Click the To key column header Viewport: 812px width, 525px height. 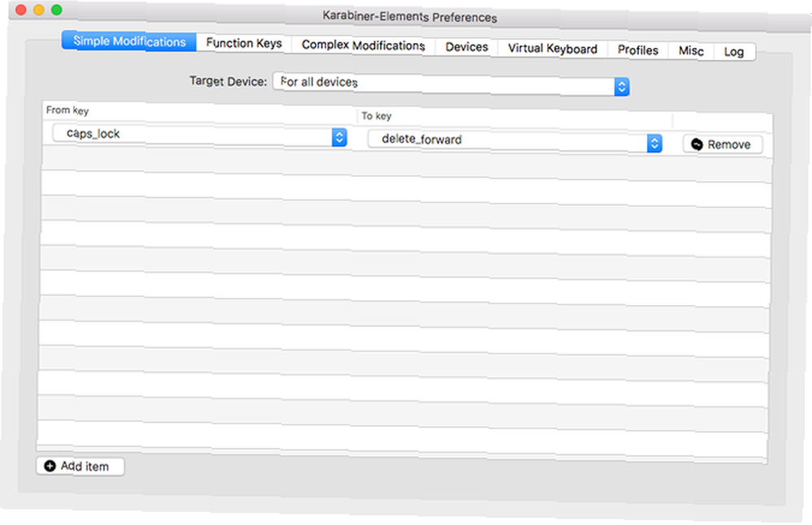[x=377, y=116]
